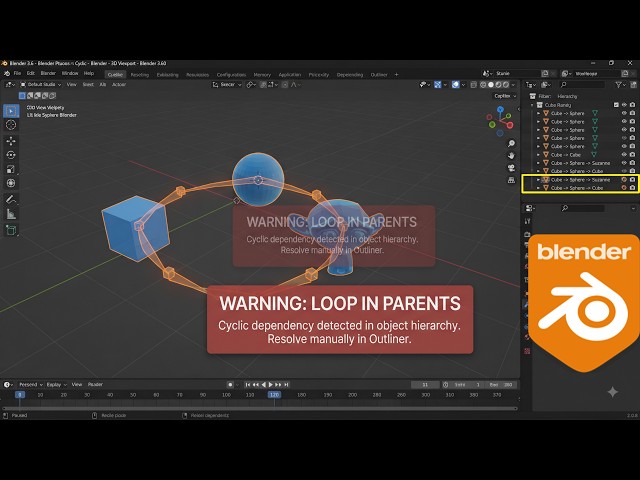Activate the Scale tool

pyautogui.click(x=11, y=169)
